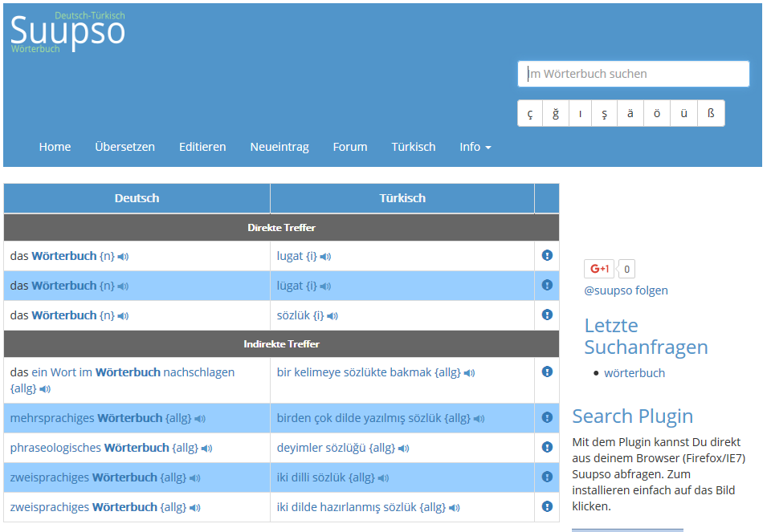Screen dimensions: 767x532
Task: Click info icon for birden çok dilde row
Action: click(x=547, y=417)
